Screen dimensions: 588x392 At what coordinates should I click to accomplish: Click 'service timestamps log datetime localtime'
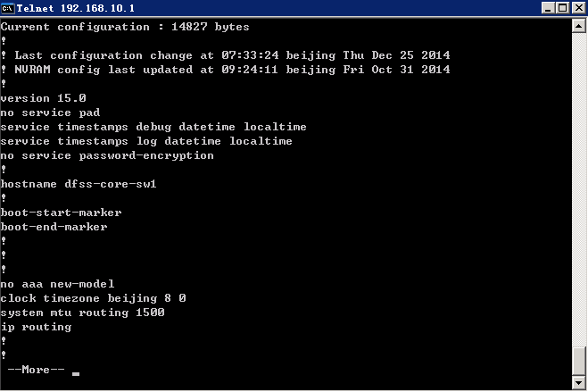[x=146, y=141]
